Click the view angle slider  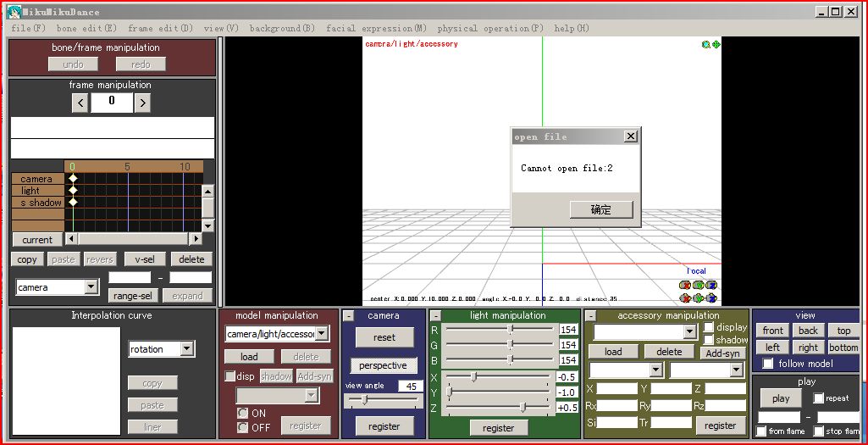(x=383, y=399)
